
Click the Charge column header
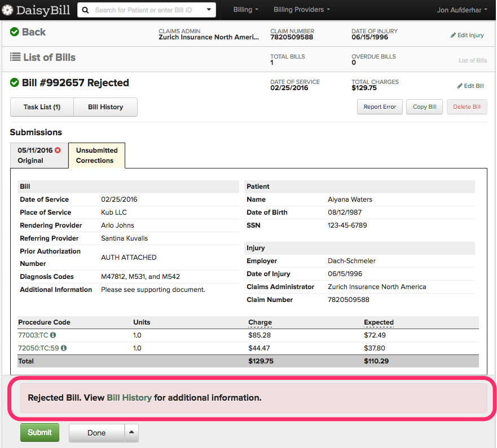[260, 322]
